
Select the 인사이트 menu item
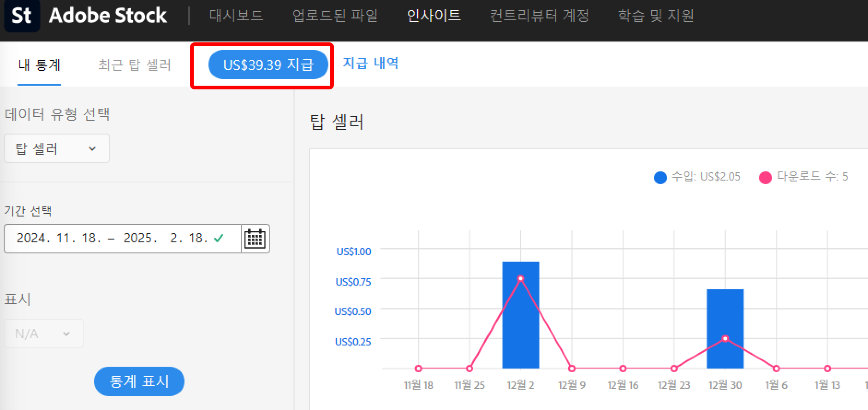click(x=434, y=16)
